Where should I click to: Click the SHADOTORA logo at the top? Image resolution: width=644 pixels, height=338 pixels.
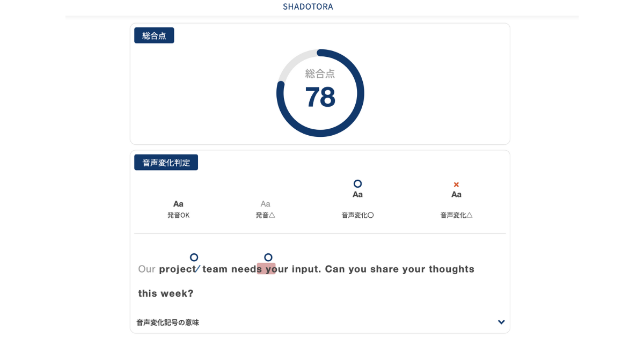(x=308, y=7)
